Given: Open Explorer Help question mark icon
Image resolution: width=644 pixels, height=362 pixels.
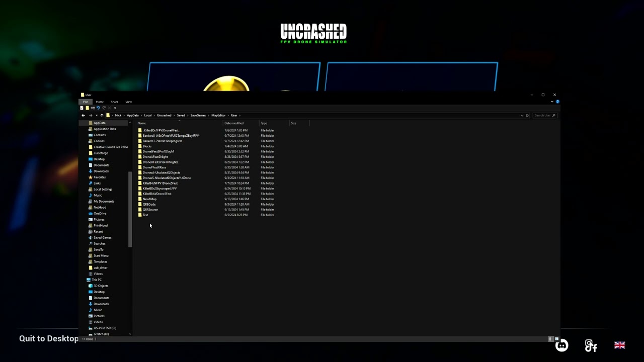Looking at the screenshot, I should [x=557, y=102].
